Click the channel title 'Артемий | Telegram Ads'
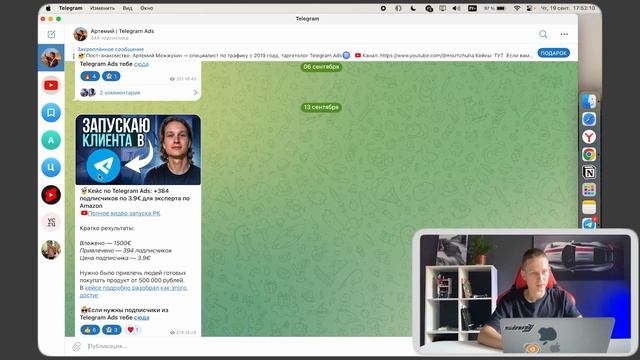 (x=122, y=31)
